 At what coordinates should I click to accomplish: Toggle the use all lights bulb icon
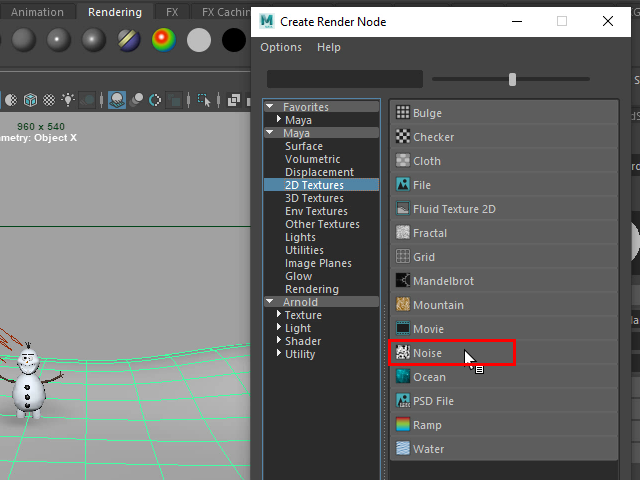(68, 100)
